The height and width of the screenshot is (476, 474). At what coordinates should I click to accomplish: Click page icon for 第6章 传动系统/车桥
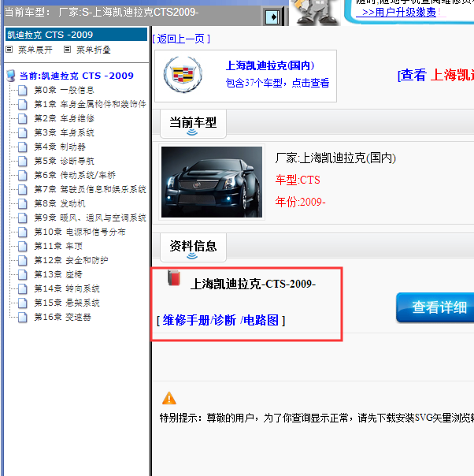click(x=23, y=176)
